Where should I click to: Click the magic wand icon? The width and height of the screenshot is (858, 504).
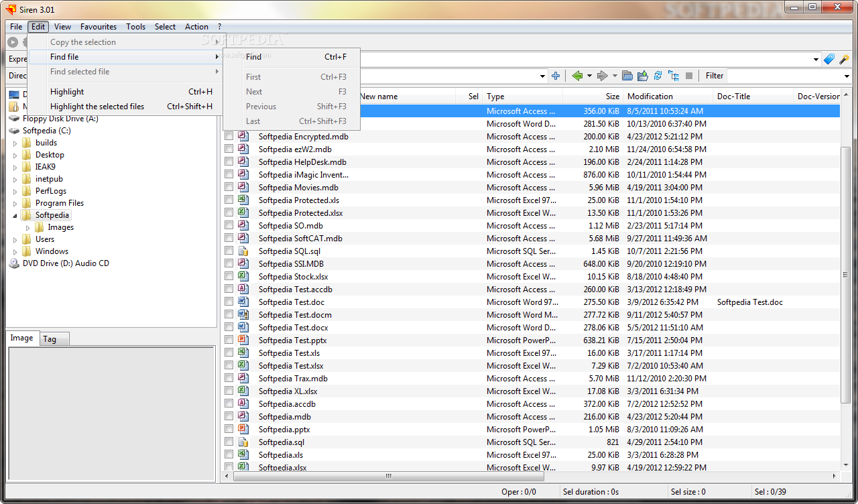coord(844,59)
